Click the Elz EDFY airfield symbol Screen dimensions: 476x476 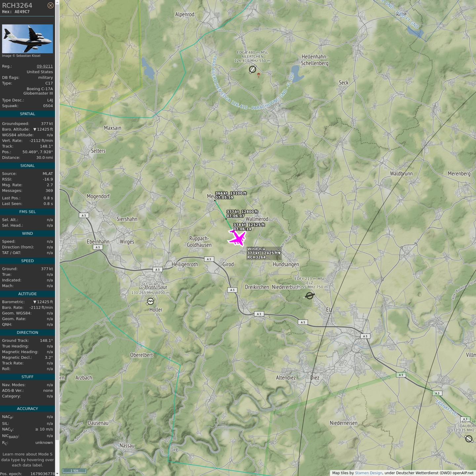309,296
